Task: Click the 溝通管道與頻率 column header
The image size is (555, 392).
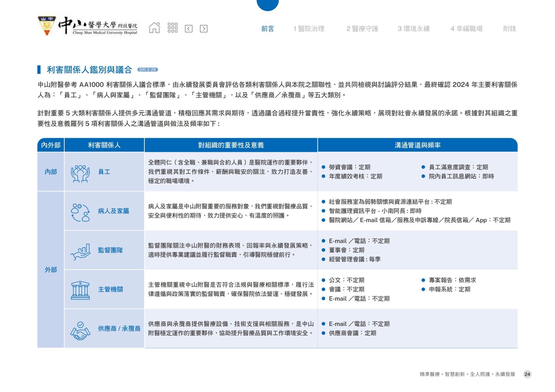Action: click(417, 145)
